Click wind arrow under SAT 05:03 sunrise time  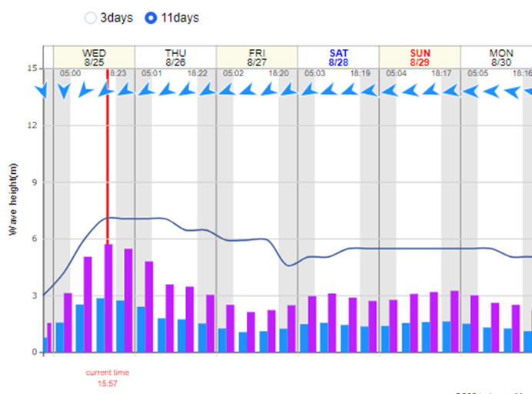tap(308, 91)
